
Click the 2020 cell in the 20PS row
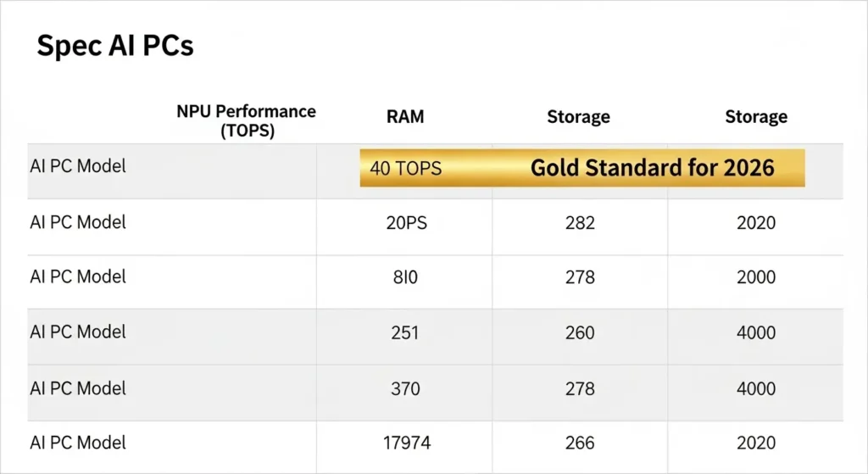[x=756, y=223]
